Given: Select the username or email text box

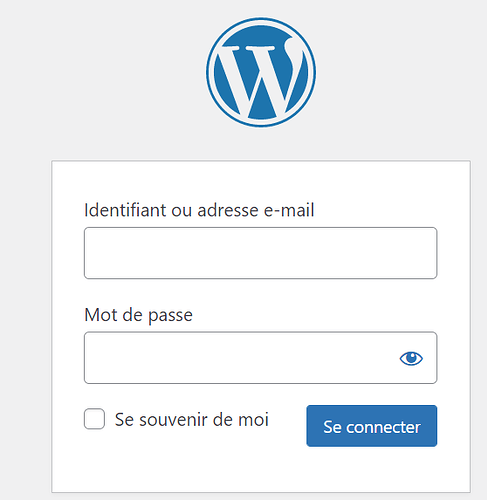Looking at the screenshot, I should pos(260,253).
